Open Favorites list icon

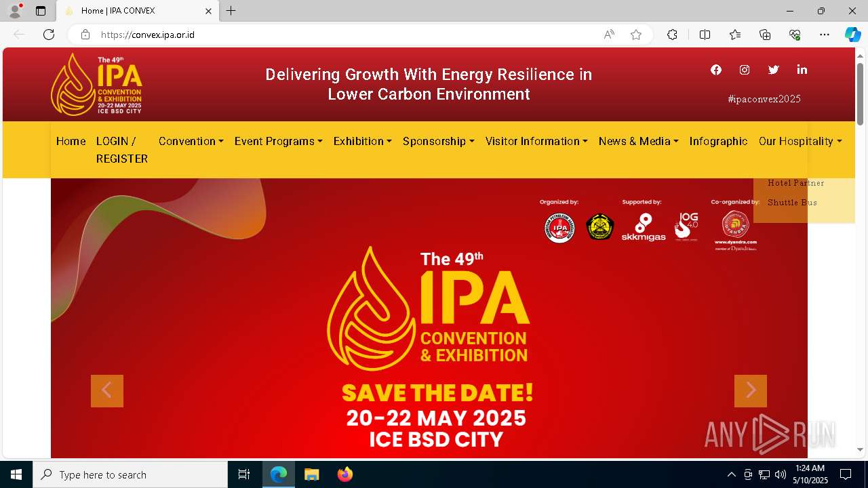click(735, 35)
